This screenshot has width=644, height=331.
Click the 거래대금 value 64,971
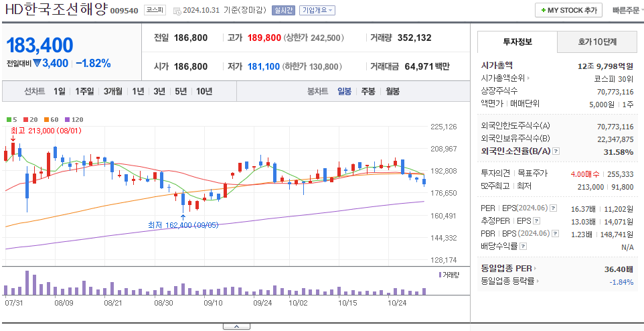419,66
